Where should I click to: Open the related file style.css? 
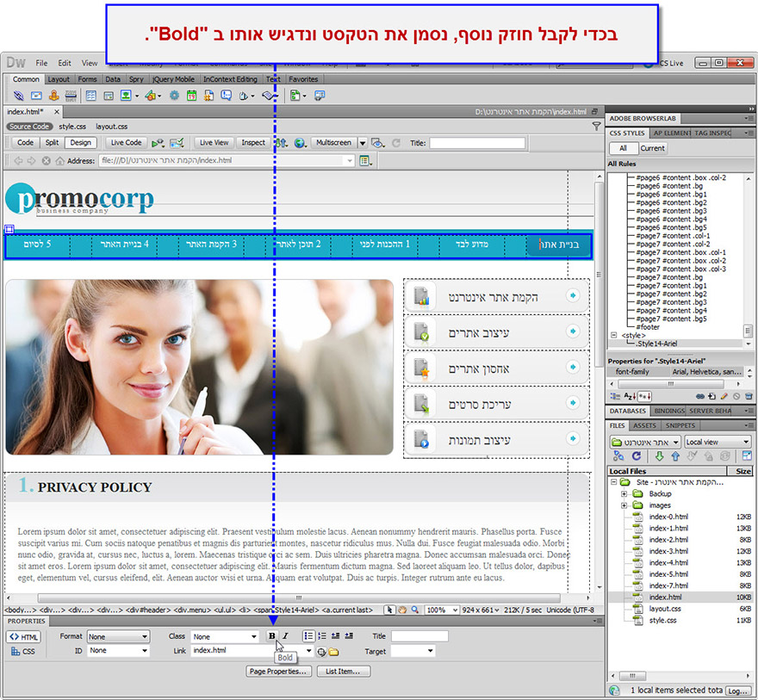click(x=72, y=127)
